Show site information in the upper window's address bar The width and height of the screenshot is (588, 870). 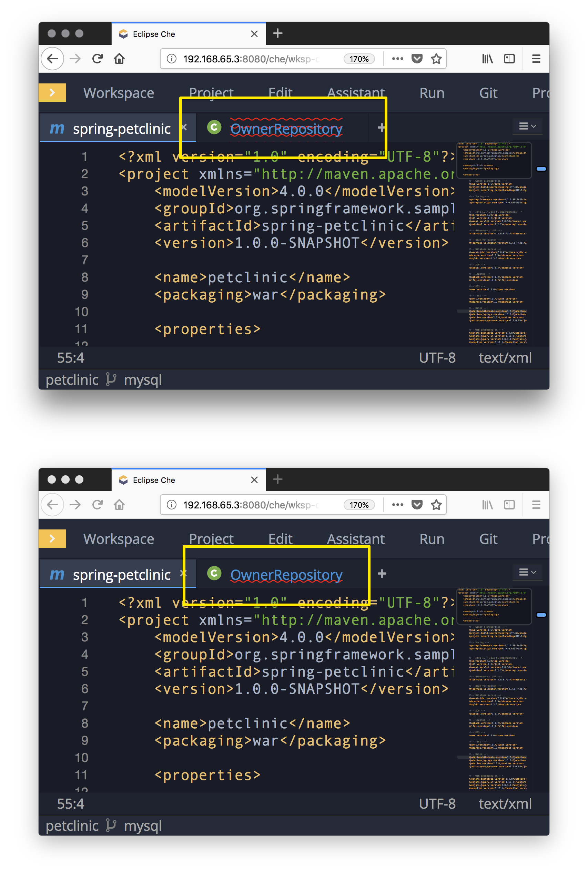pyautogui.click(x=172, y=59)
